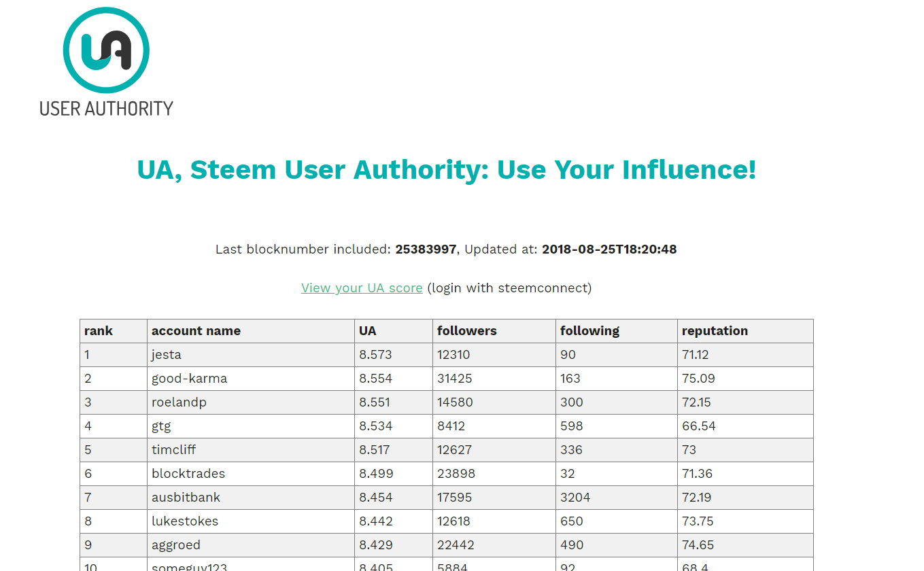The width and height of the screenshot is (924, 571).
Task: Click the User Authority logo
Action: (x=106, y=60)
